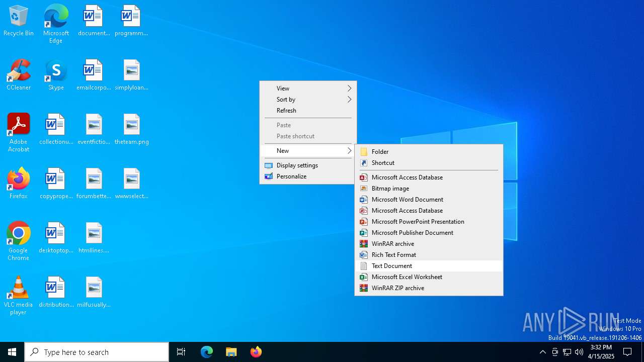Open the network status tray icon

coord(567,352)
